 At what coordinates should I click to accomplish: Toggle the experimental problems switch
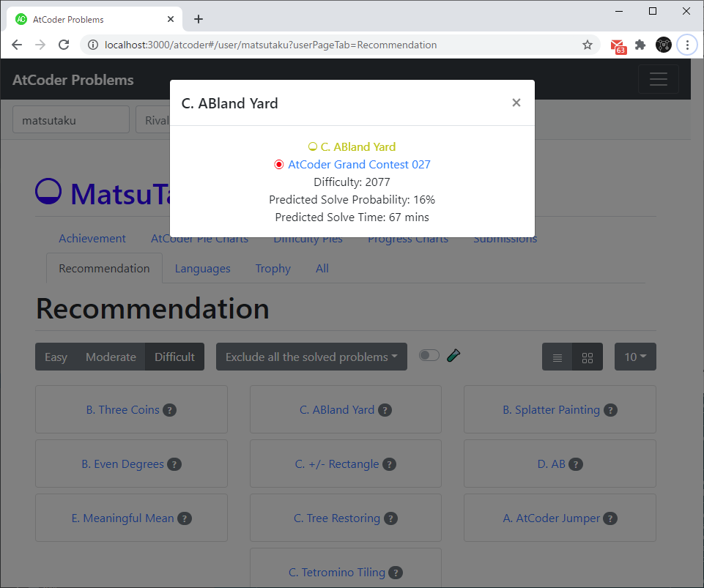[429, 355]
